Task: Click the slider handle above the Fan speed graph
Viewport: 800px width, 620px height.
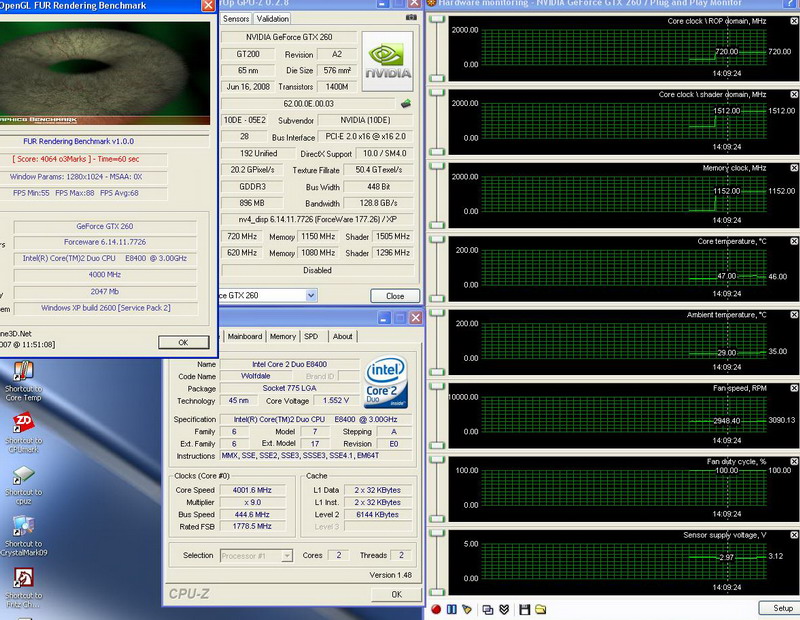Action: 437,386
